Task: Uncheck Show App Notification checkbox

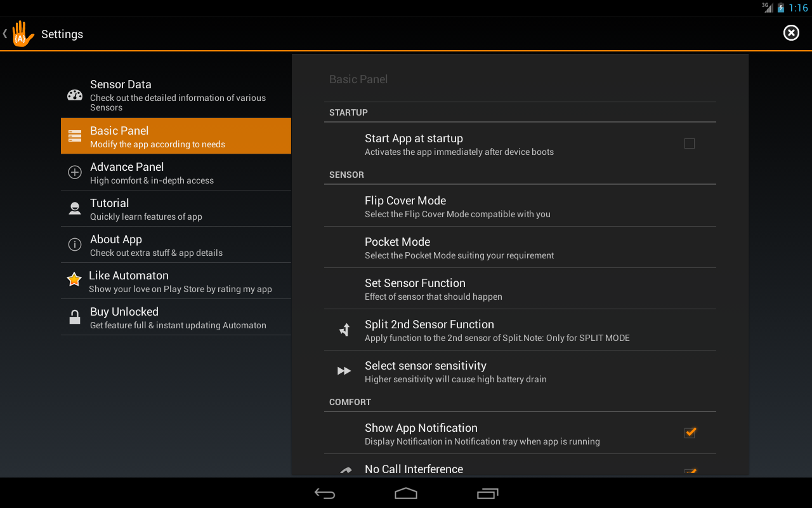Action: (x=690, y=432)
